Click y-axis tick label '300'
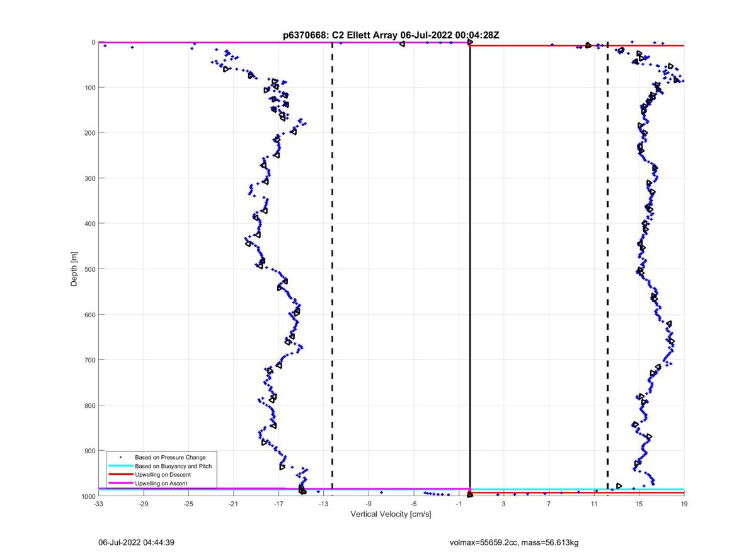Viewport: 756px width, 558px height. [x=90, y=178]
